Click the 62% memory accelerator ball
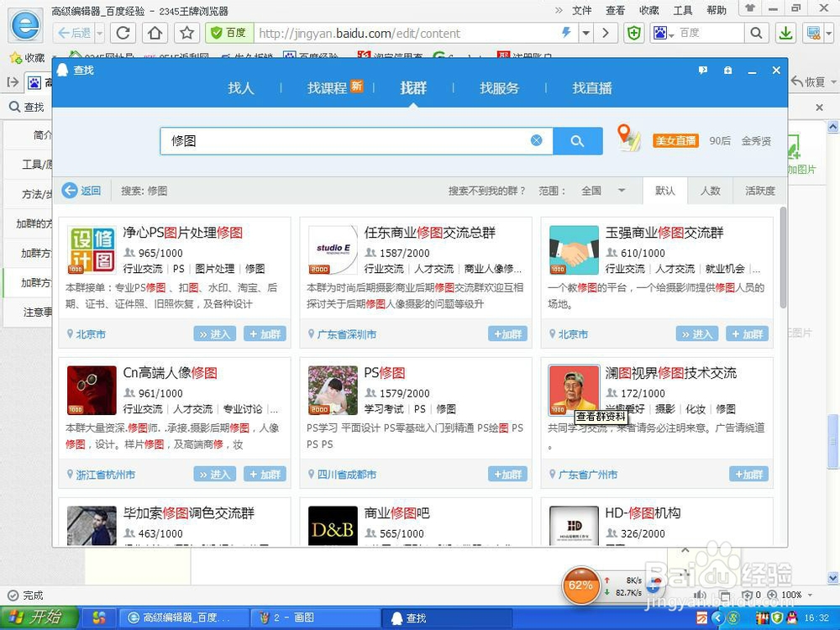This screenshot has height=630, width=840. 580,585
